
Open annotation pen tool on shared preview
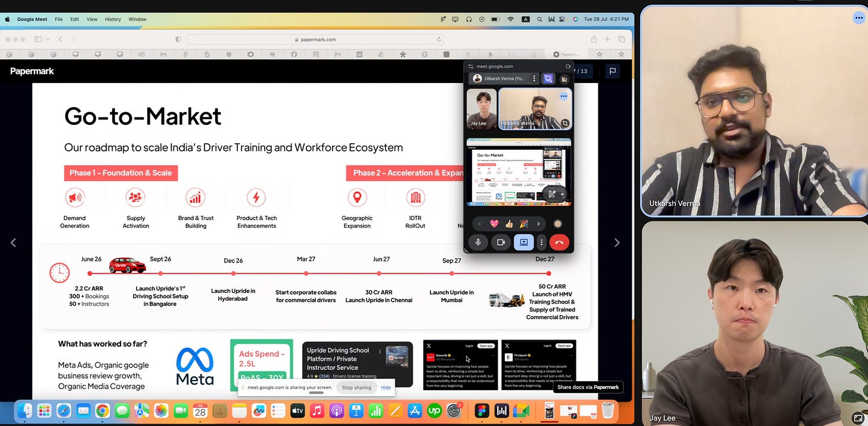552,194
